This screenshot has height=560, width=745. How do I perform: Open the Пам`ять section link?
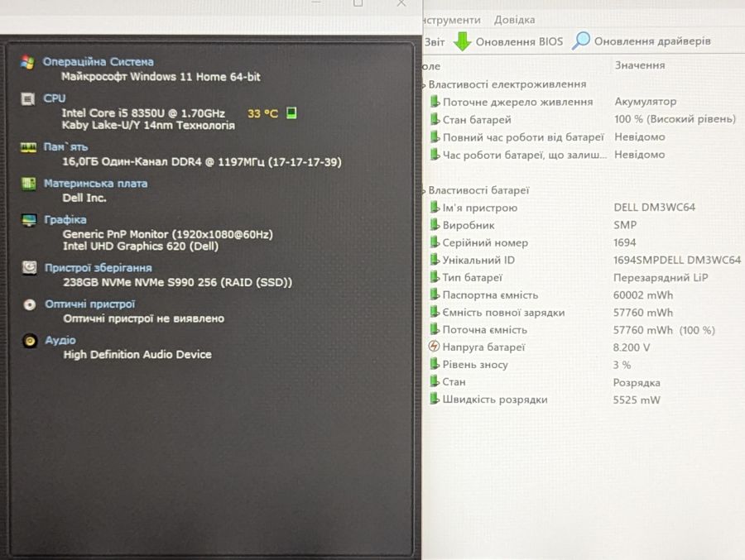(x=65, y=146)
